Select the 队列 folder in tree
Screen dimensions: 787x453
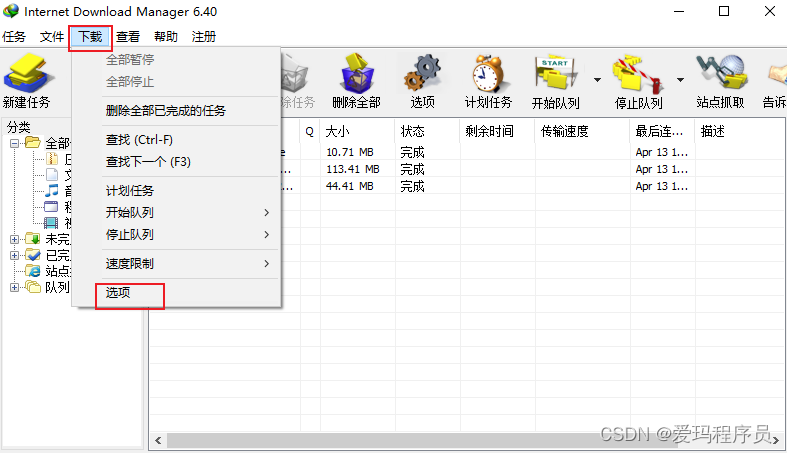33,287
